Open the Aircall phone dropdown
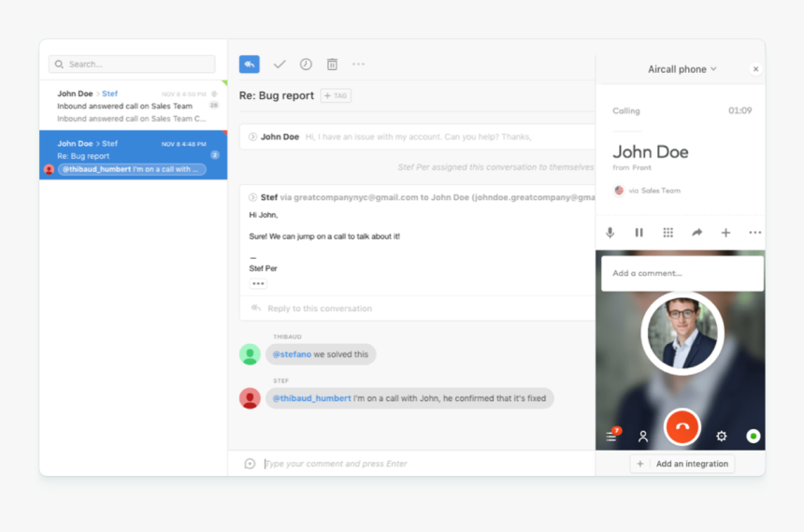The height and width of the screenshot is (532, 804). 682,69
